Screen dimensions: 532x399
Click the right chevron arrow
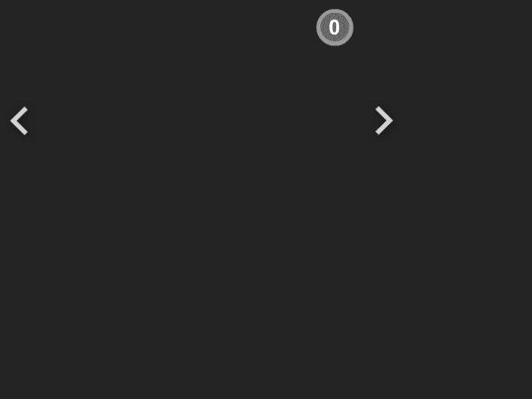pos(384,120)
